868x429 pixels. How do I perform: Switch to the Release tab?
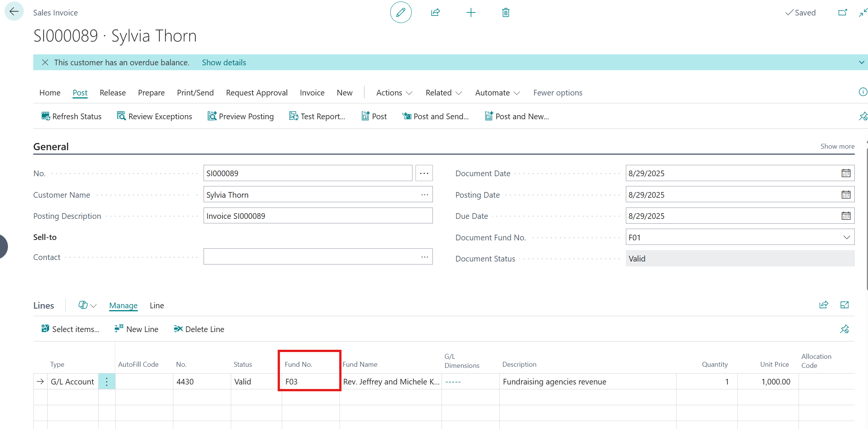pos(113,93)
